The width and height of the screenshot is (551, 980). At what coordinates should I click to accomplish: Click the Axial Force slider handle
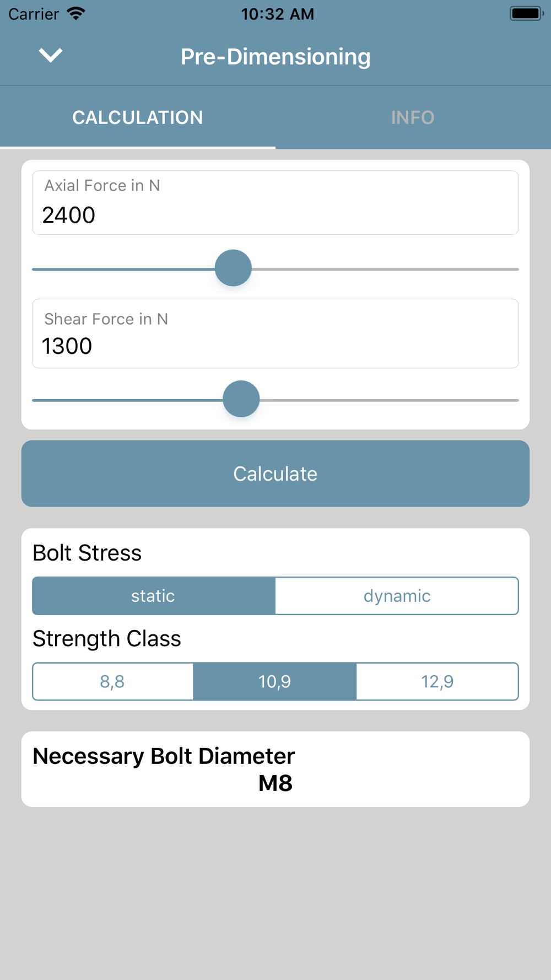click(x=233, y=268)
